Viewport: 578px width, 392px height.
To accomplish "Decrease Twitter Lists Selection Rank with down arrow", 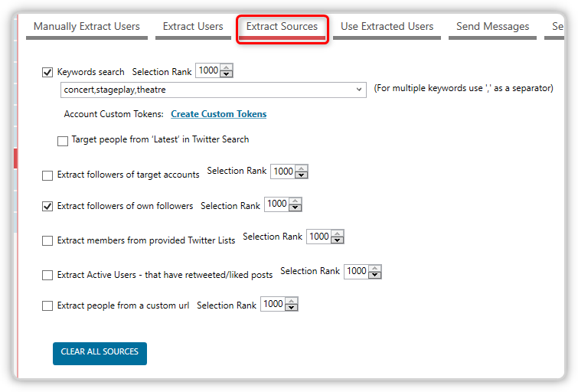I will (338, 240).
